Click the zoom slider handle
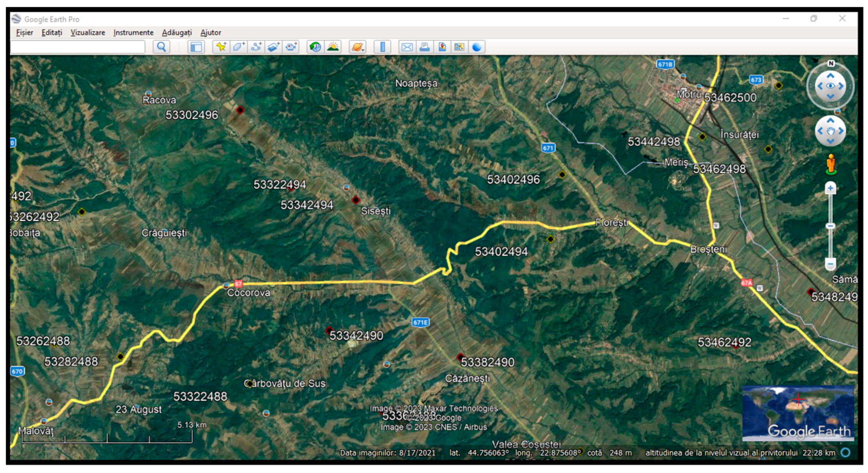Viewport: 868px width, 473px height. 830,226
